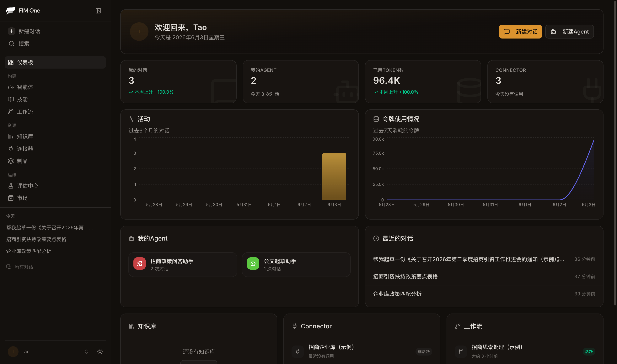
Task: Click the 新建Agent button
Action: click(x=569, y=32)
